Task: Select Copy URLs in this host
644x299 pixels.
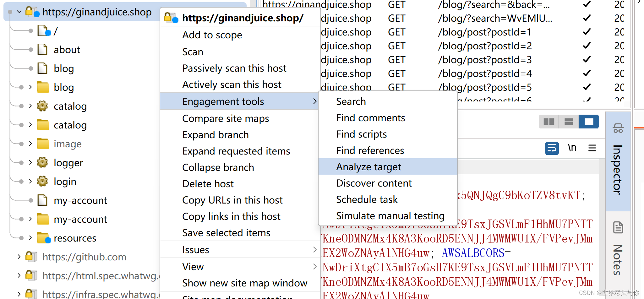Action: pyautogui.click(x=240, y=200)
